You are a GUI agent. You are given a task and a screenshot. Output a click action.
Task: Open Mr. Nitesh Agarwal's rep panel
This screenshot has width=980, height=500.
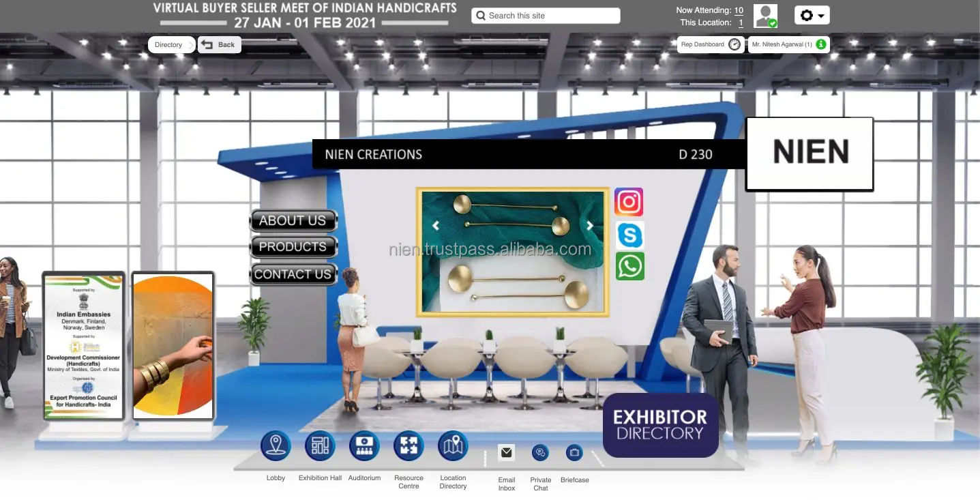[x=789, y=44]
